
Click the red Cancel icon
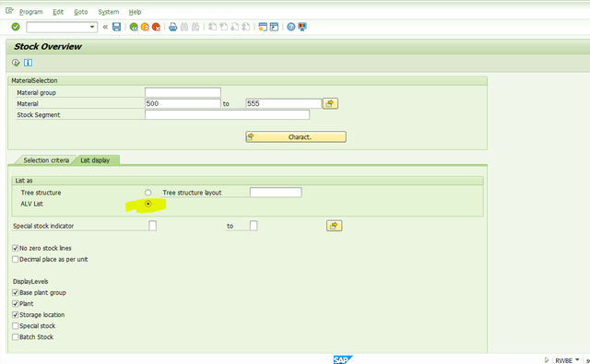point(156,27)
